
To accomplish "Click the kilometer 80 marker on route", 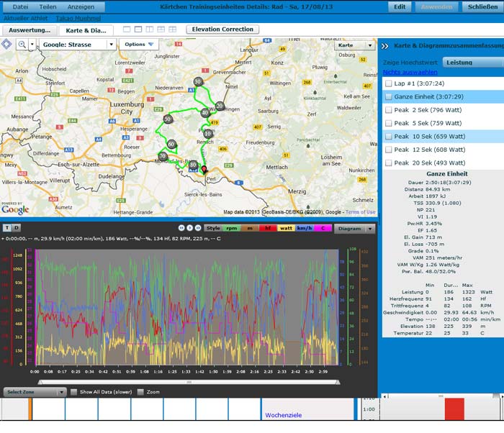I will click(193, 165).
